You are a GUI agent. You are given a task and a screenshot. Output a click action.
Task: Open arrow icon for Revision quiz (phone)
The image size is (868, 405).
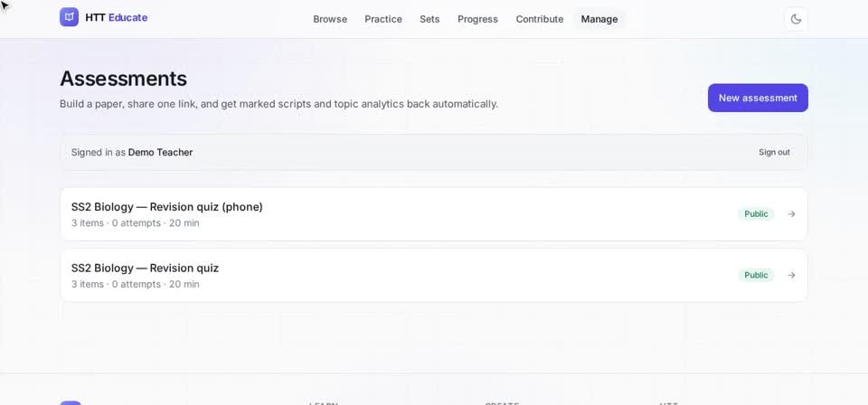pos(792,214)
